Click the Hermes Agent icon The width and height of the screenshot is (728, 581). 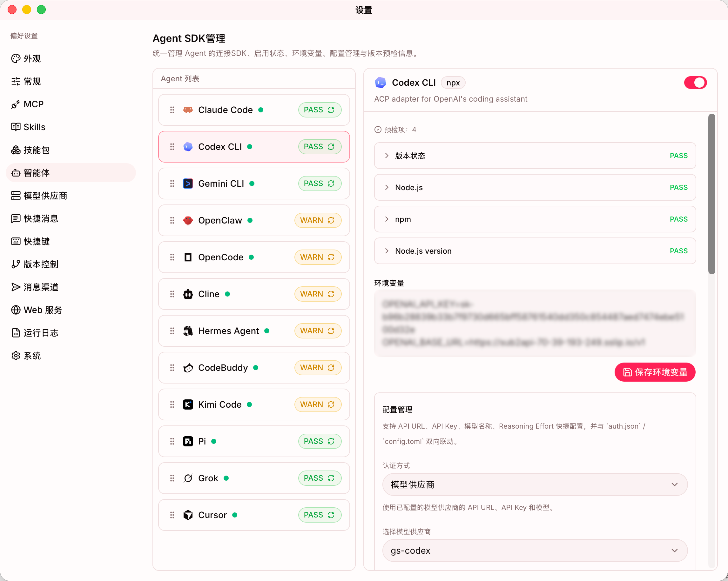(x=188, y=331)
